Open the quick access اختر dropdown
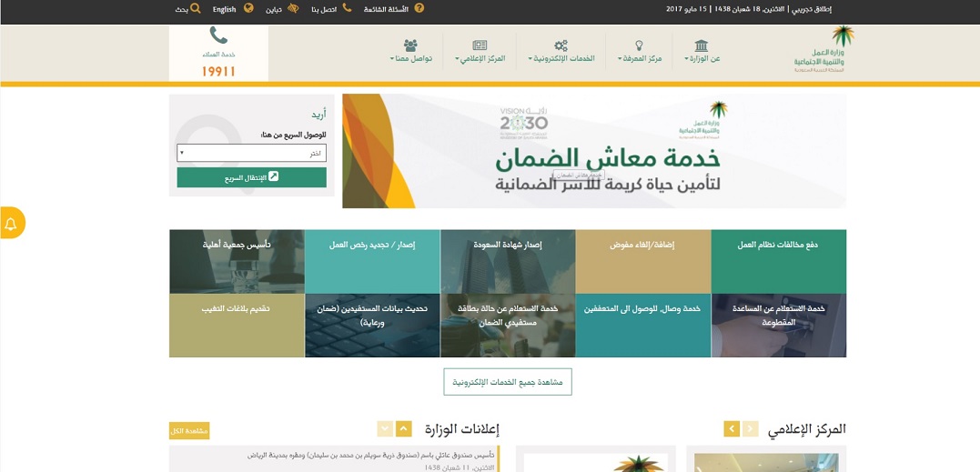Image resolution: width=980 pixels, height=472 pixels. 251,153
